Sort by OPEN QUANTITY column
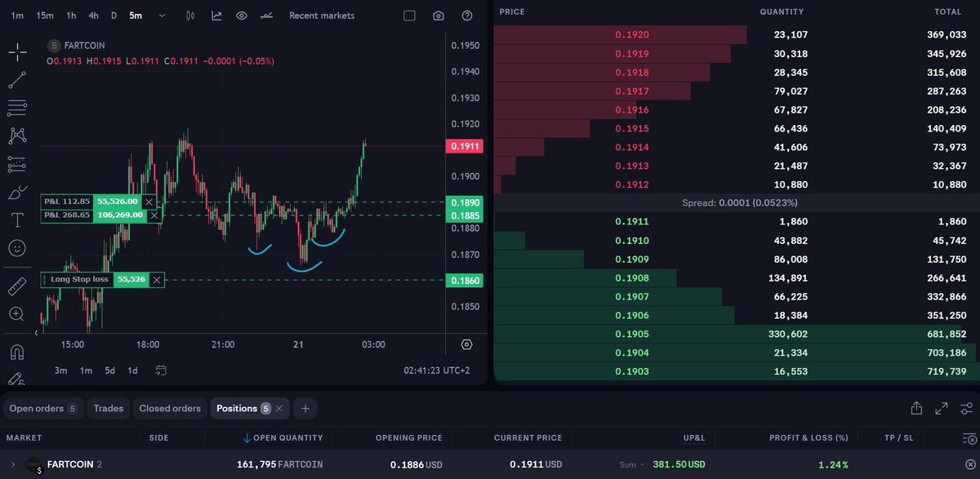980x479 pixels. coord(283,438)
